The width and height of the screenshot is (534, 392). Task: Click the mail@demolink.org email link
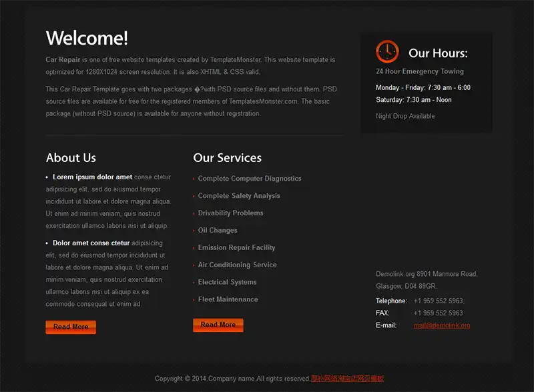[x=442, y=325]
